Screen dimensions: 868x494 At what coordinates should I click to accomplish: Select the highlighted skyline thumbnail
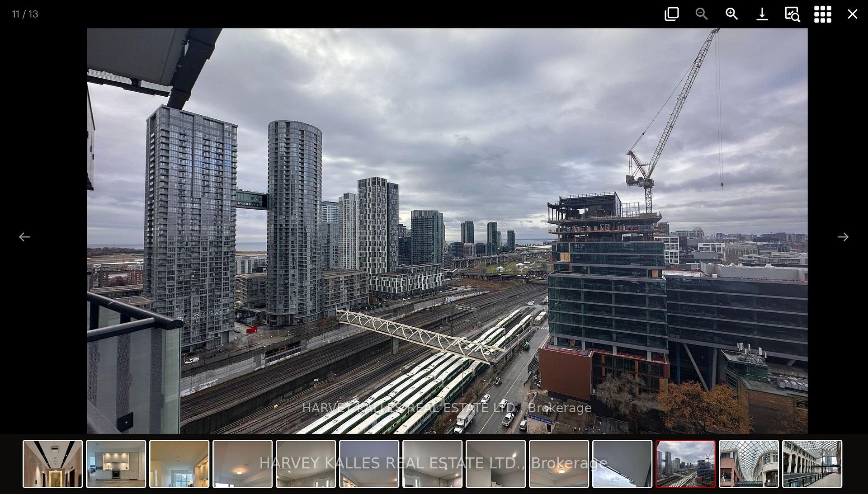pyautogui.click(x=685, y=464)
